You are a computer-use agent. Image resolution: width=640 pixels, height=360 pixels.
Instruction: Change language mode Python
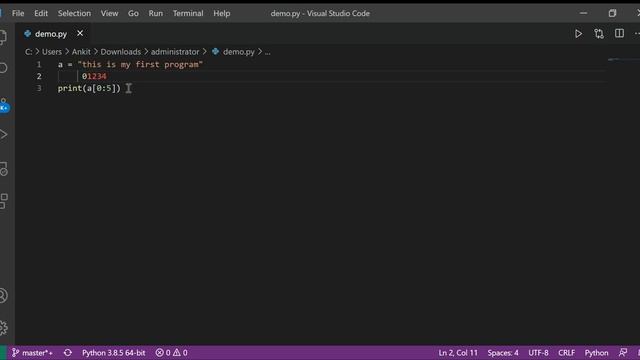pos(596,353)
